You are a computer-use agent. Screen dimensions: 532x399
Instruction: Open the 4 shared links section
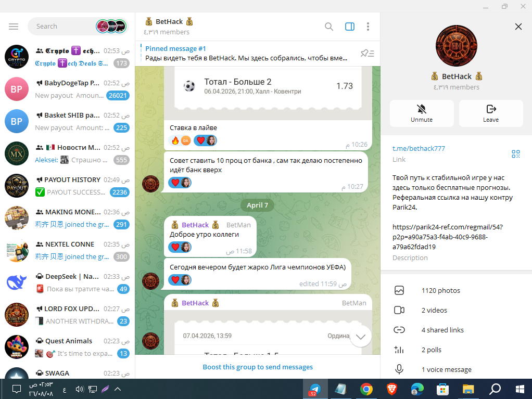click(x=456, y=330)
